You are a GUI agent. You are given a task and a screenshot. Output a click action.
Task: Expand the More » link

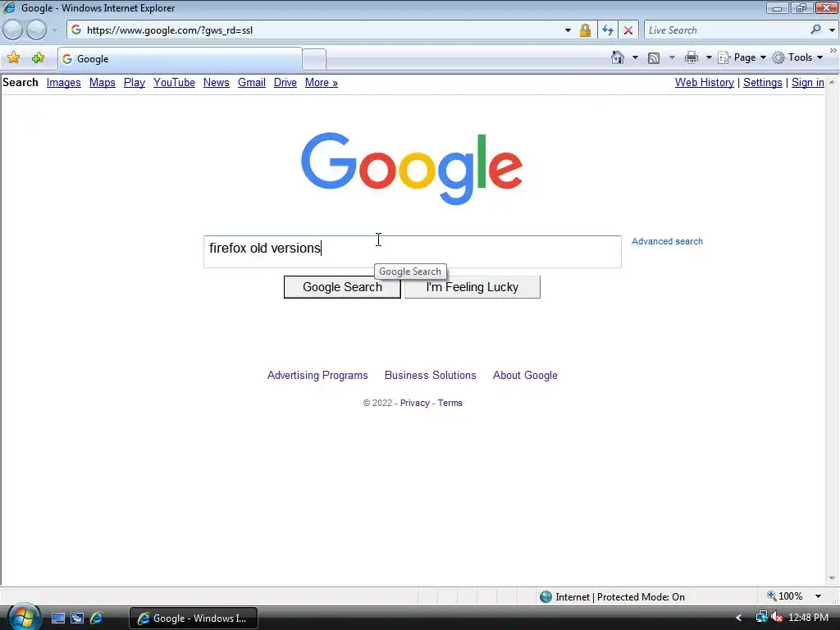coord(322,83)
